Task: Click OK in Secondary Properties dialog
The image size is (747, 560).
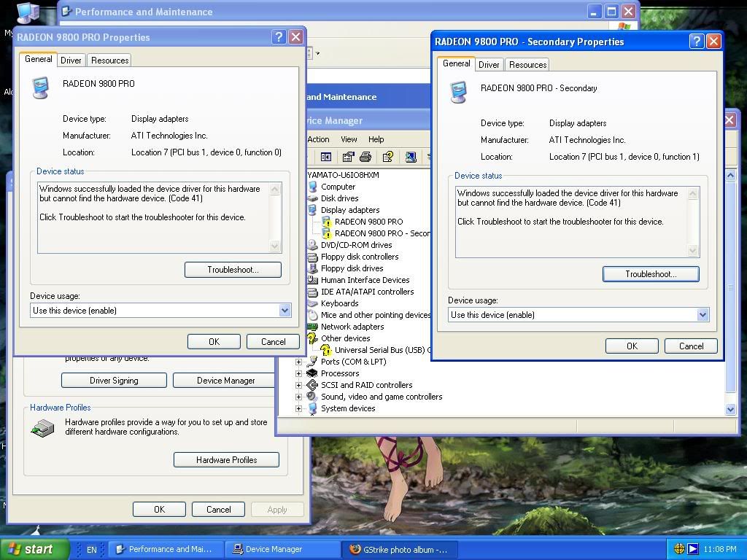Action: 632,346
